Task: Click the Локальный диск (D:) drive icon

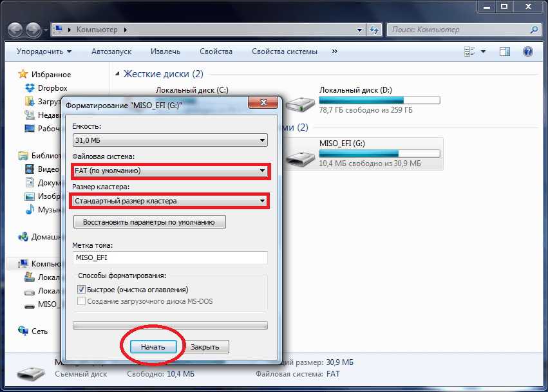Action: (x=301, y=104)
